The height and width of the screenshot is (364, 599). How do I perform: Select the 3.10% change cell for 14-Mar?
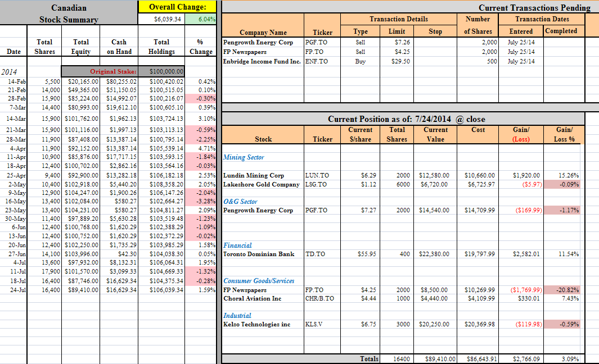(x=201, y=119)
